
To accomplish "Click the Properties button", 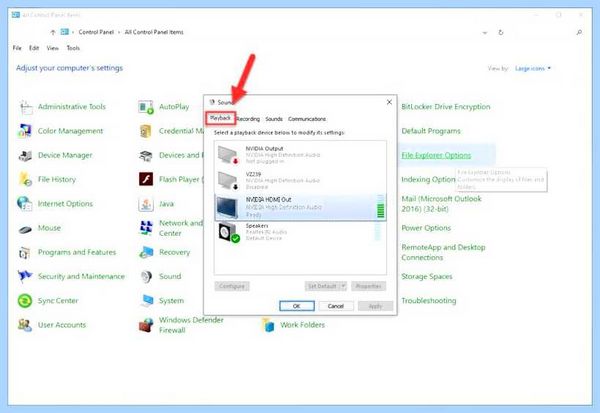I will [x=368, y=286].
